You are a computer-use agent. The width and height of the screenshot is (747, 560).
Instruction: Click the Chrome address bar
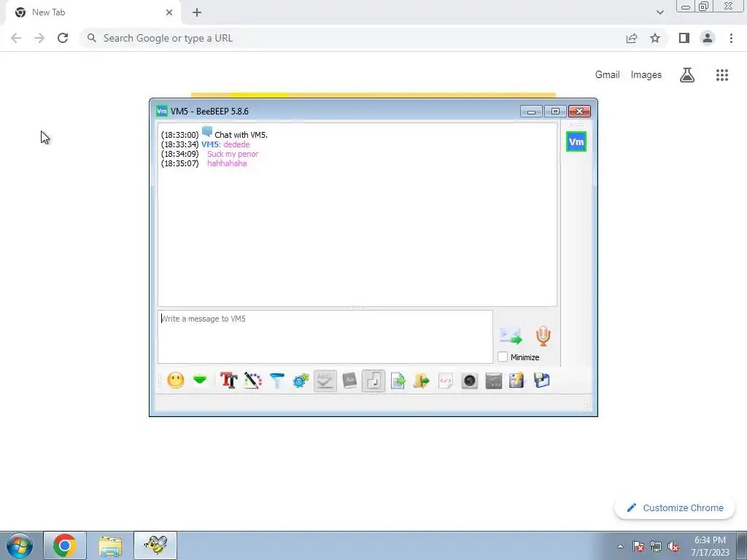pyautogui.click(x=352, y=38)
